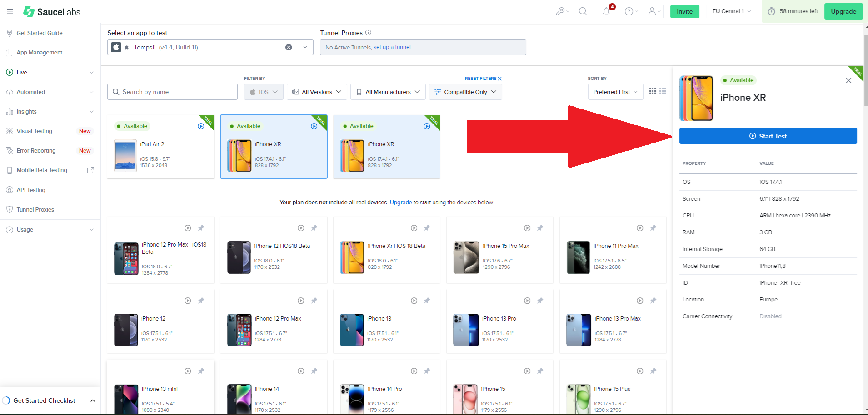This screenshot has width=868, height=415.
Task: Click the Invite button
Action: pos(684,11)
